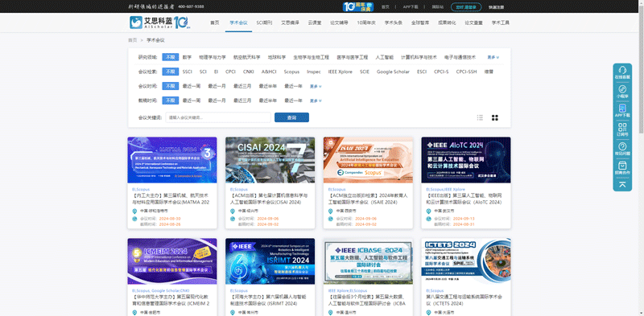Expand 更多 in 截稿时间 row

tap(316, 101)
